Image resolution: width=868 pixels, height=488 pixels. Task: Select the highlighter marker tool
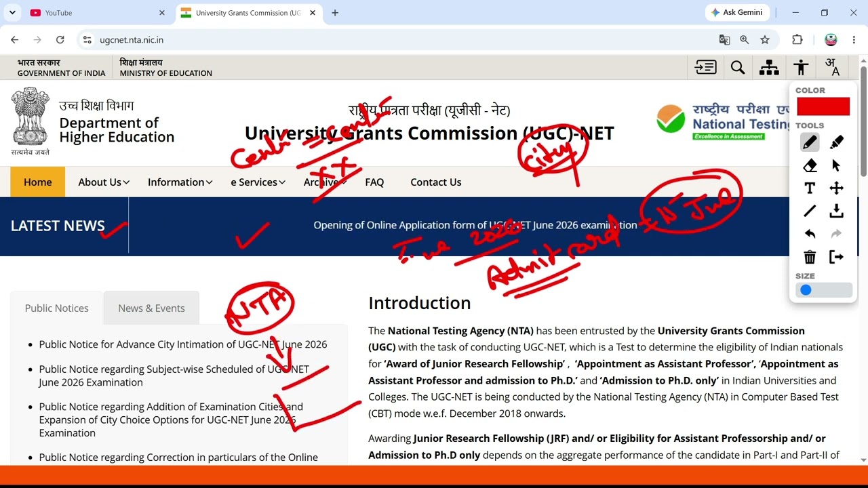point(836,142)
